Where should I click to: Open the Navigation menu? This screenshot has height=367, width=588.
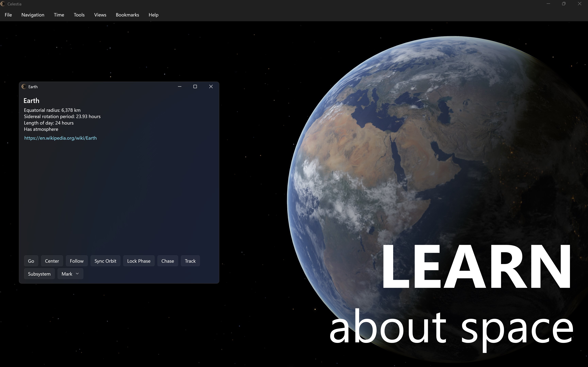click(32, 15)
